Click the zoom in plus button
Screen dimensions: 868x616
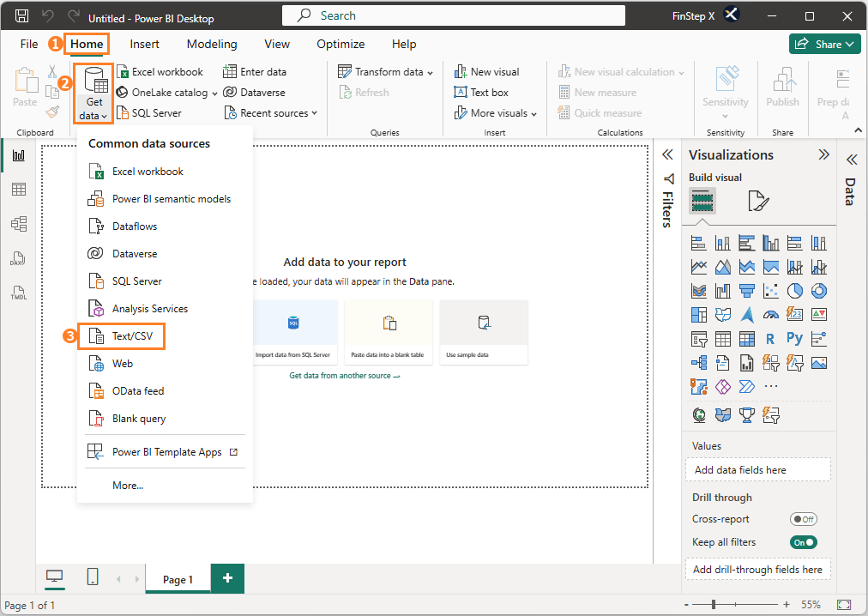click(786, 604)
